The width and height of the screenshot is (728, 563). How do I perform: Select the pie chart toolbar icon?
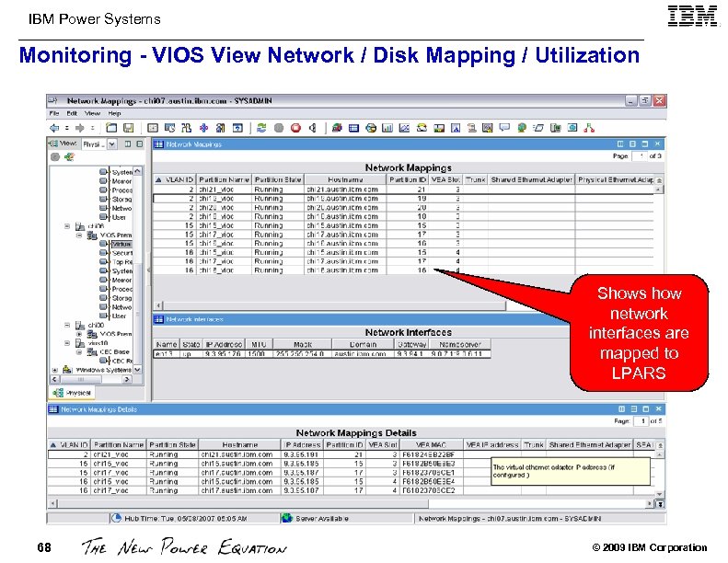coord(371,128)
